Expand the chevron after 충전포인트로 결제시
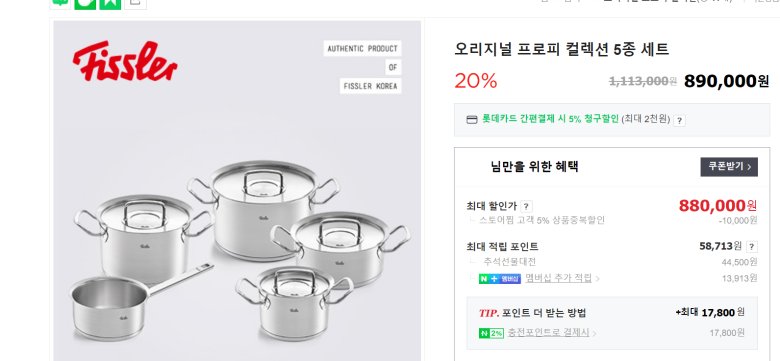This screenshot has width=780, height=361. pyautogui.click(x=594, y=333)
